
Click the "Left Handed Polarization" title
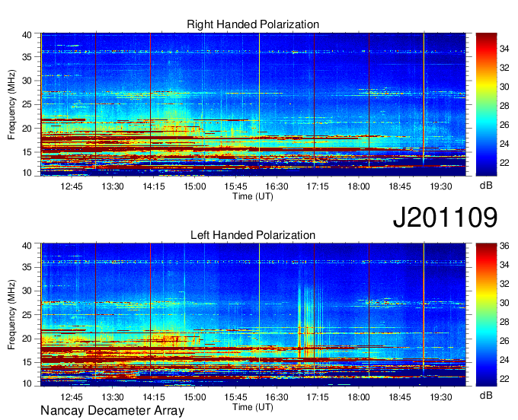click(253, 235)
